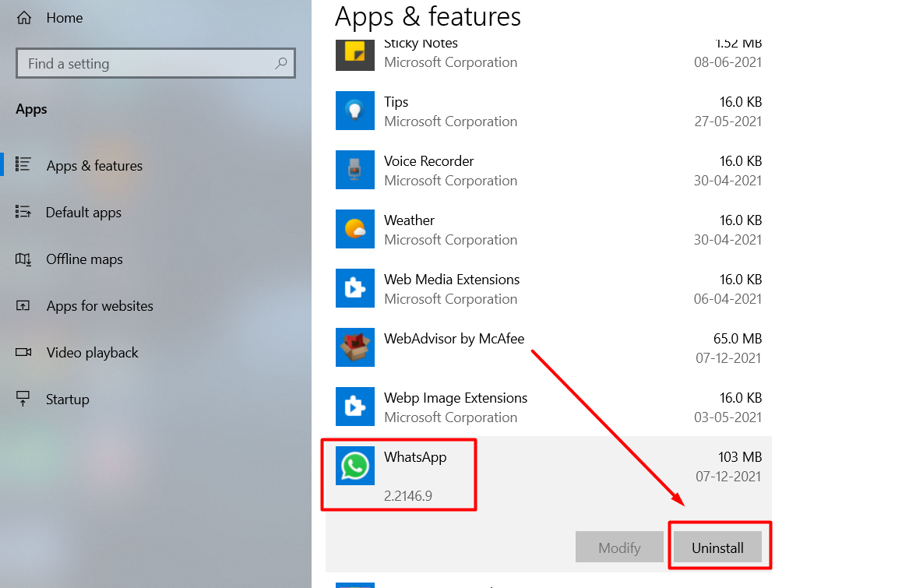Select the Voice Recorder app name
Image resolution: width=902 pixels, height=588 pixels.
point(429,161)
